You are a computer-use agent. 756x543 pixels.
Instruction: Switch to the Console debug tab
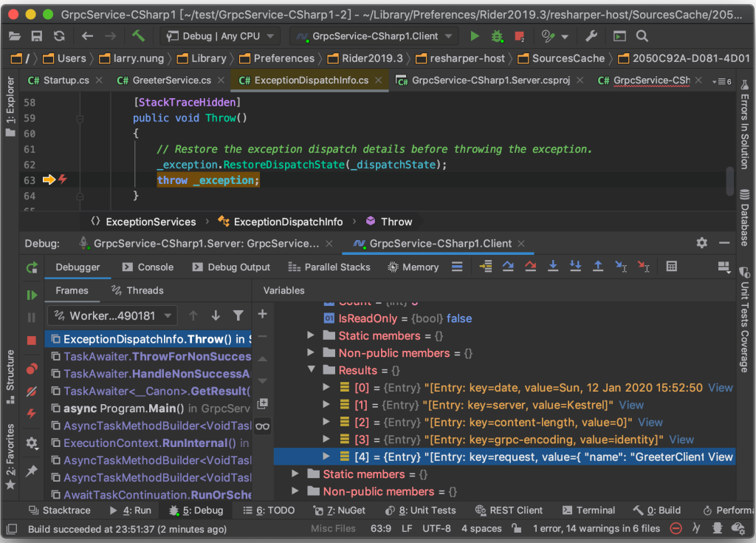point(148,267)
